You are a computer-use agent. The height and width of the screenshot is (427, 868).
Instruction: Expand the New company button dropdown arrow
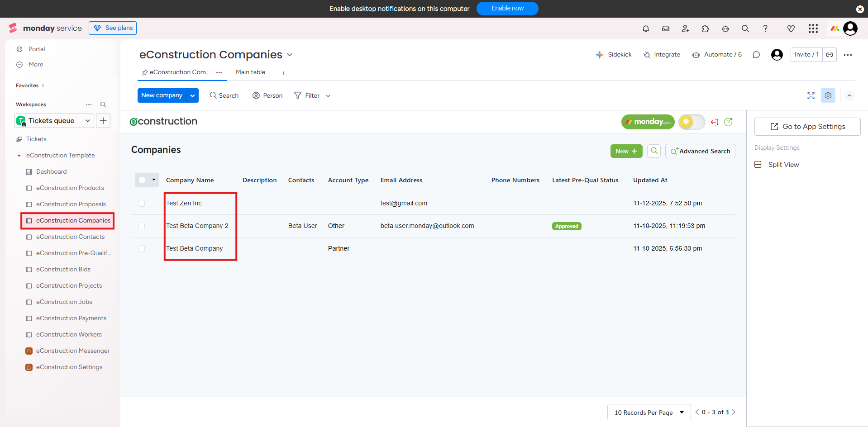click(x=193, y=95)
